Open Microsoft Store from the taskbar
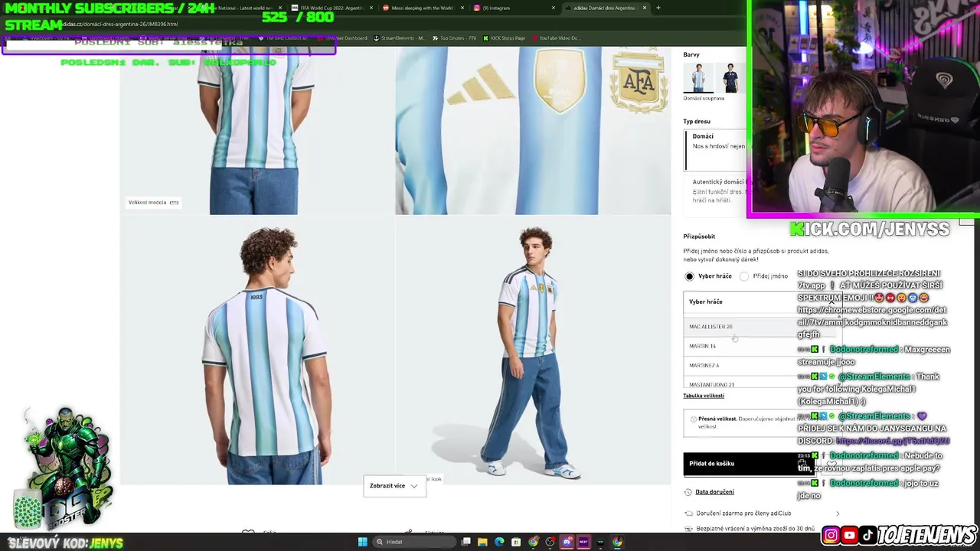This screenshot has width=980, height=551. (516, 542)
